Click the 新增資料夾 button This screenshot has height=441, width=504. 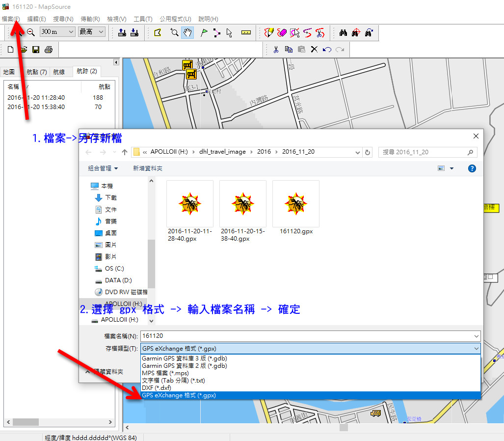tap(147, 168)
